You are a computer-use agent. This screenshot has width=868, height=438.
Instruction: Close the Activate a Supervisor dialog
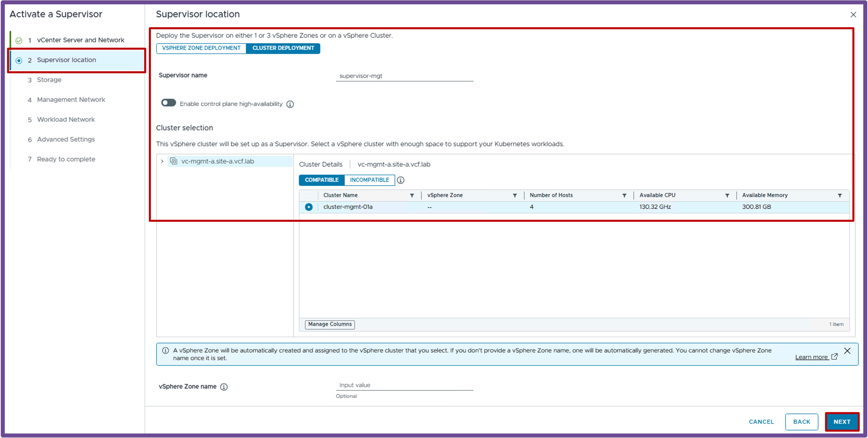pos(853,14)
